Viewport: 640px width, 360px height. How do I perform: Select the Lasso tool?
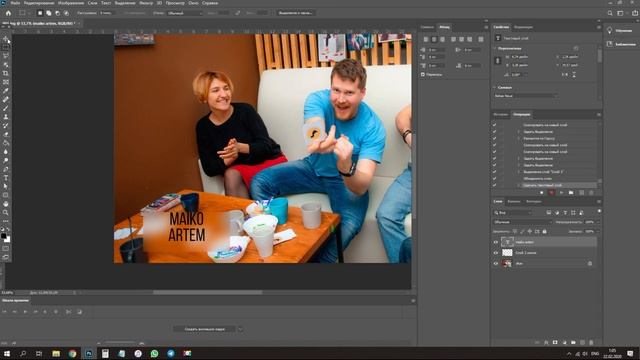point(6,56)
